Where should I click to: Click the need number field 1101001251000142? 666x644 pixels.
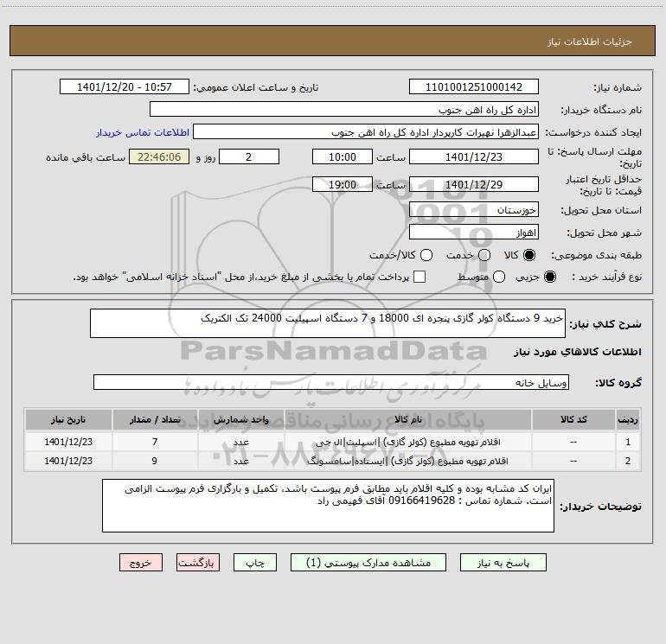coord(474,87)
